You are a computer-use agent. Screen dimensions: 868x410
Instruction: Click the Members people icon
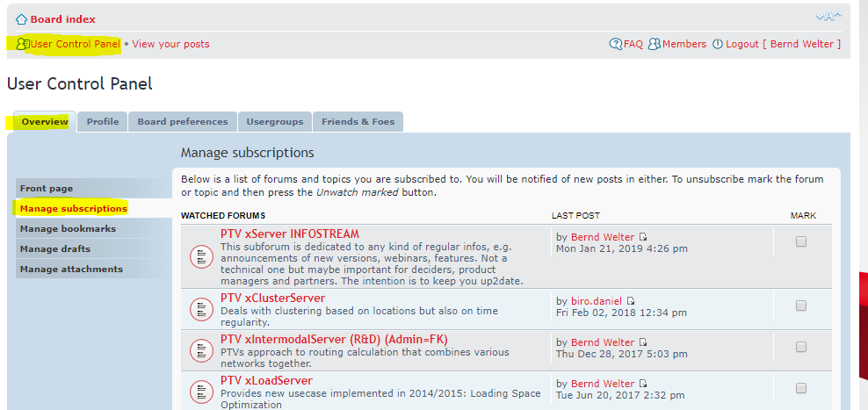click(654, 44)
